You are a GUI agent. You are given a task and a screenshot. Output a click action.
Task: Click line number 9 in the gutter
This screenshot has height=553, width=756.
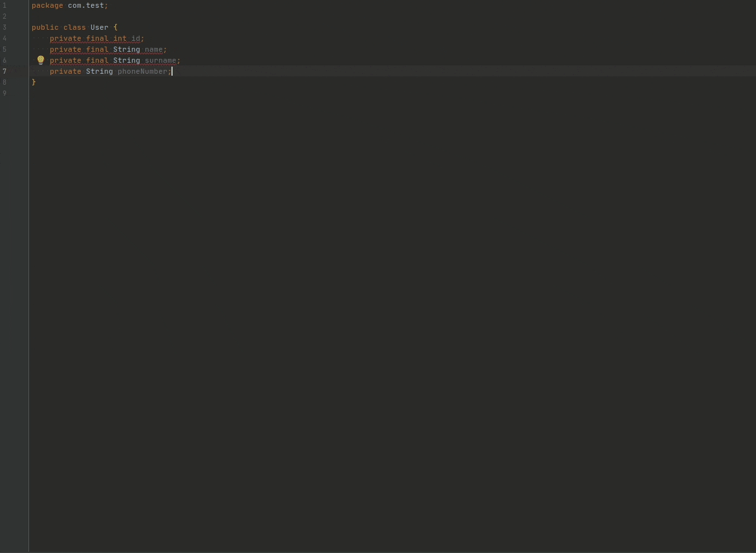5,93
